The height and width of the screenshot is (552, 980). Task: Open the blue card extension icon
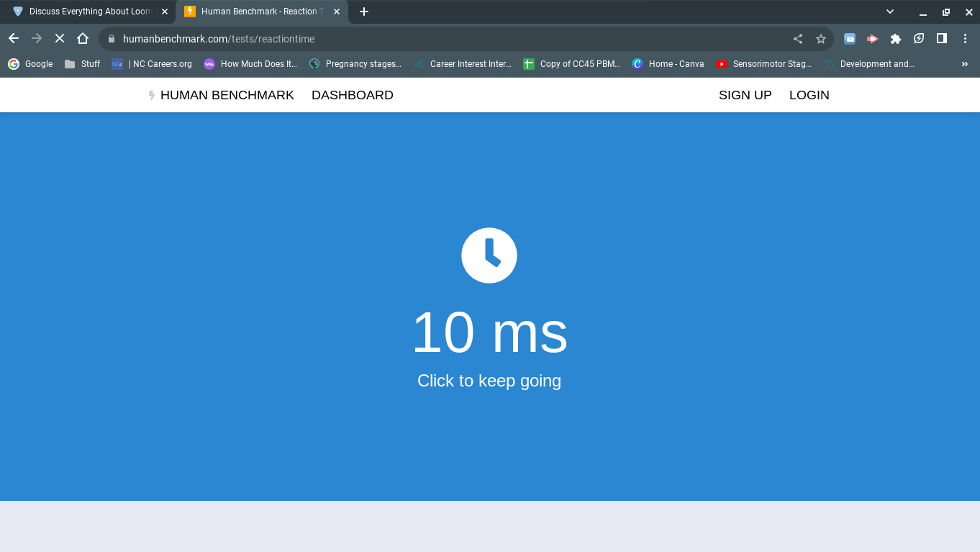[x=849, y=39]
